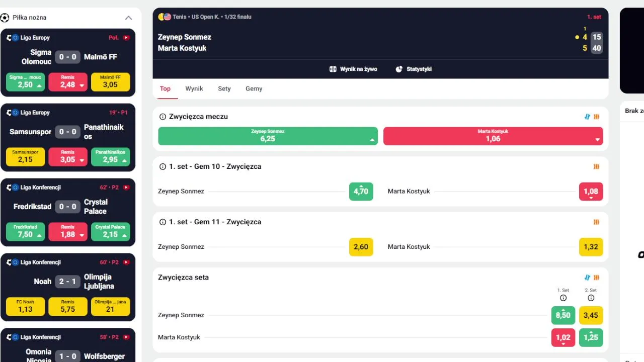The height and width of the screenshot is (362, 644).
Task: Click Liga Europy logo on Samsunspor card
Action: point(12,113)
